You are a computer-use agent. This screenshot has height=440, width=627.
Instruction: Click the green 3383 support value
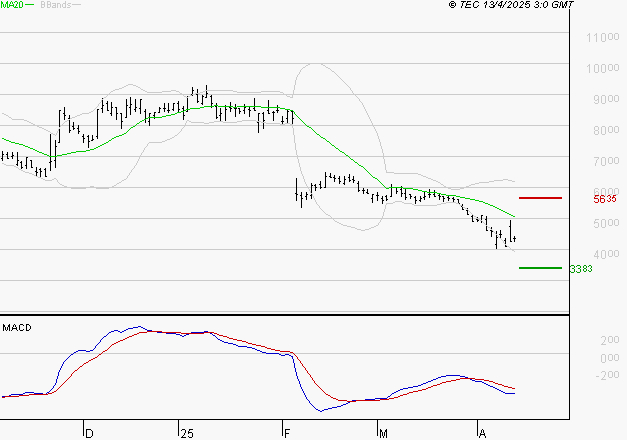tap(581, 269)
